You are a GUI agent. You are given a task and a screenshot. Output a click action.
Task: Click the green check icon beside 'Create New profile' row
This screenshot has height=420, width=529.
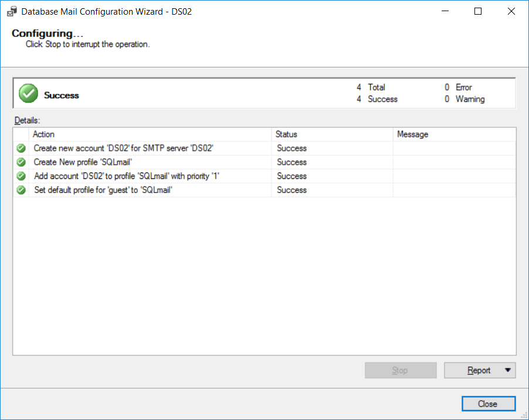pyautogui.click(x=21, y=162)
